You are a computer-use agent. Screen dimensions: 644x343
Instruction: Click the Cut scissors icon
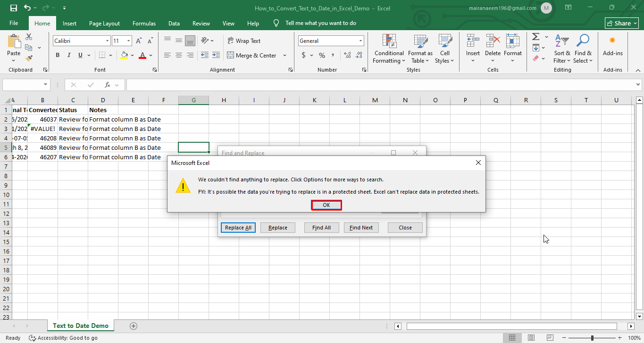(29, 37)
